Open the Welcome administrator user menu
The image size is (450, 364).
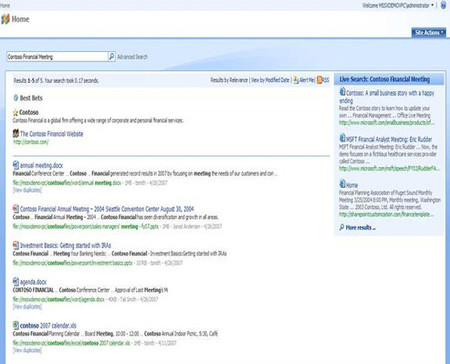(398, 5)
